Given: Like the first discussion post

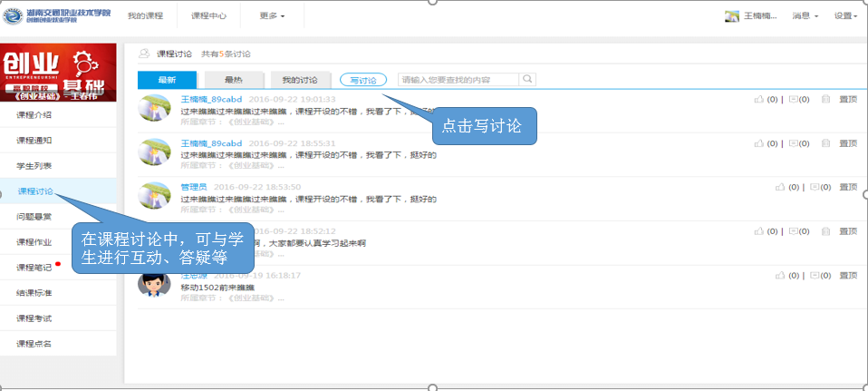Looking at the screenshot, I should click(758, 100).
